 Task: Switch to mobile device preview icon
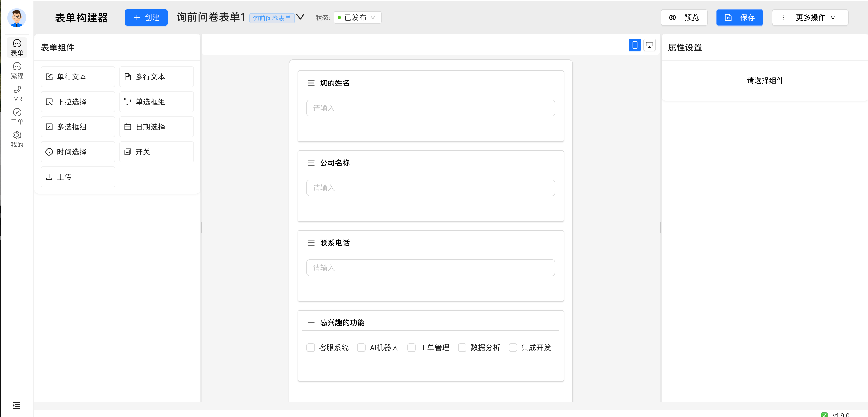(x=634, y=45)
